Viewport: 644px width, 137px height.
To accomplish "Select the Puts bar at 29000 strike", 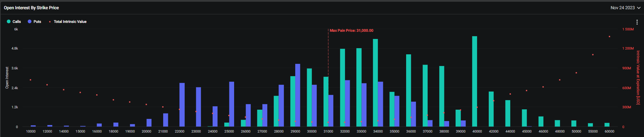I will pyautogui.click(x=298, y=95).
